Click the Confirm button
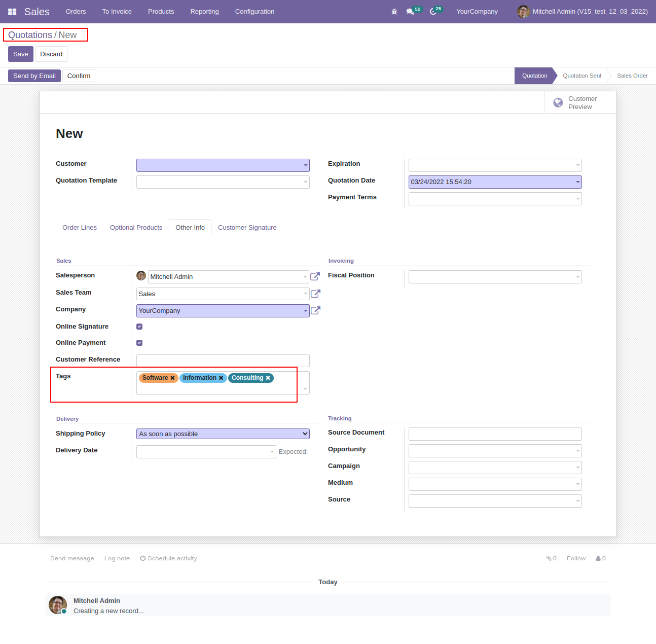Screen dimensions: 656x644 click(79, 76)
